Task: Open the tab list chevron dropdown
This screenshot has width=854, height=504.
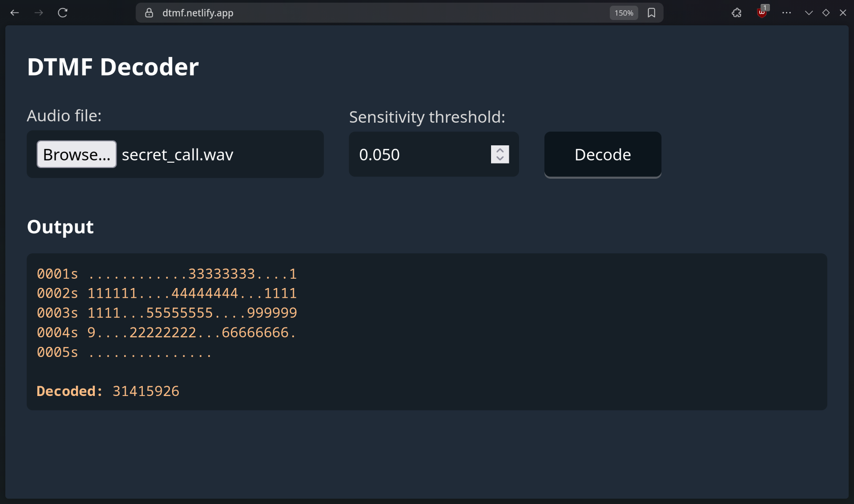Action: [x=809, y=12]
